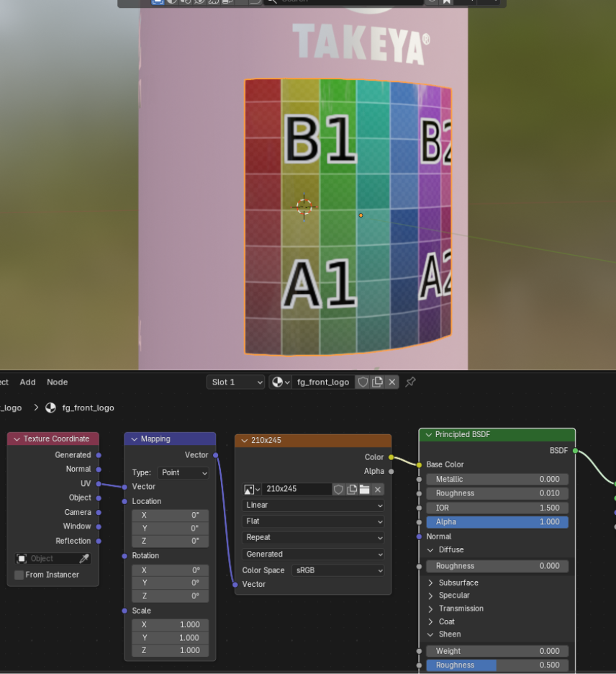Screen dimensions: 616x674
Task: Open the material browse sphere icon
Action: click(x=281, y=382)
